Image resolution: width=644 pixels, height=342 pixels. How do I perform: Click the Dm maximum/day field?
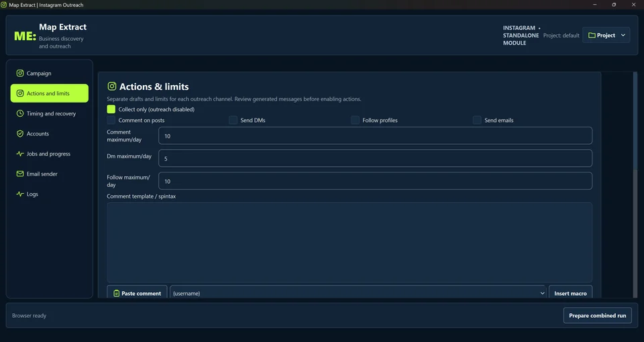pos(375,158)
